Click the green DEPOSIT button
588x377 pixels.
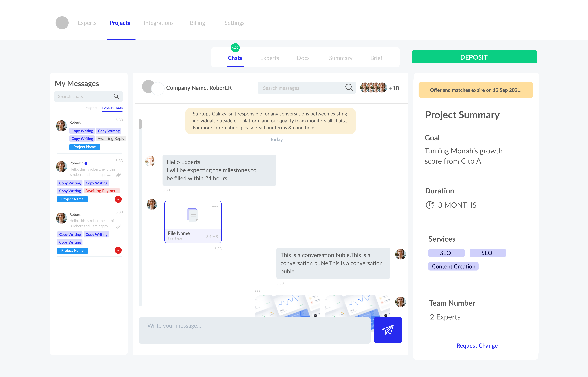(x=474, y=57)
